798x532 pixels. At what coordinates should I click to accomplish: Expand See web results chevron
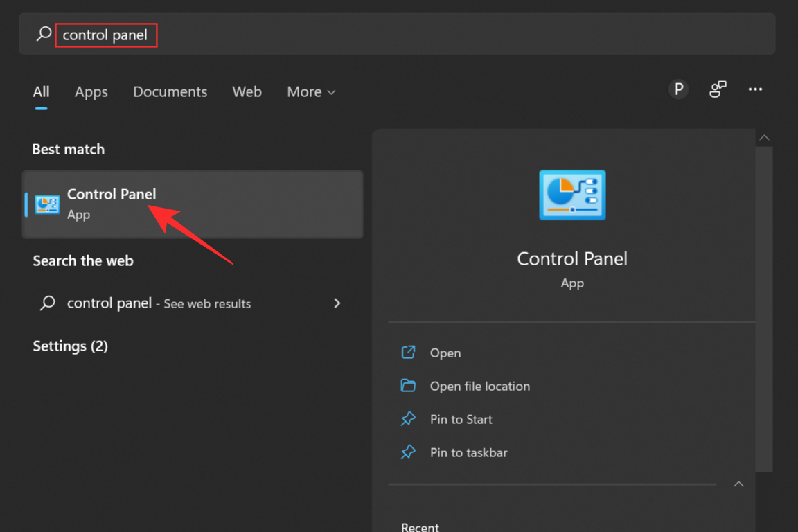tap(337, 303)
